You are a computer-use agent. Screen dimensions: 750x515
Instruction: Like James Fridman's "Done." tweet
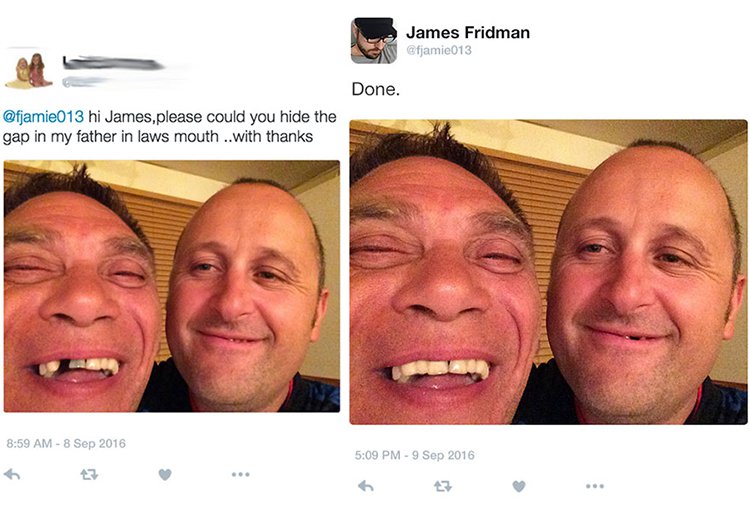[518, 487]
